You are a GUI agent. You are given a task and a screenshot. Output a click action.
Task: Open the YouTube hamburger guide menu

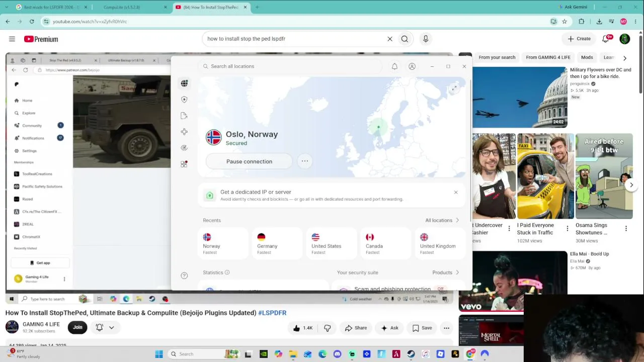pos(12,39)
